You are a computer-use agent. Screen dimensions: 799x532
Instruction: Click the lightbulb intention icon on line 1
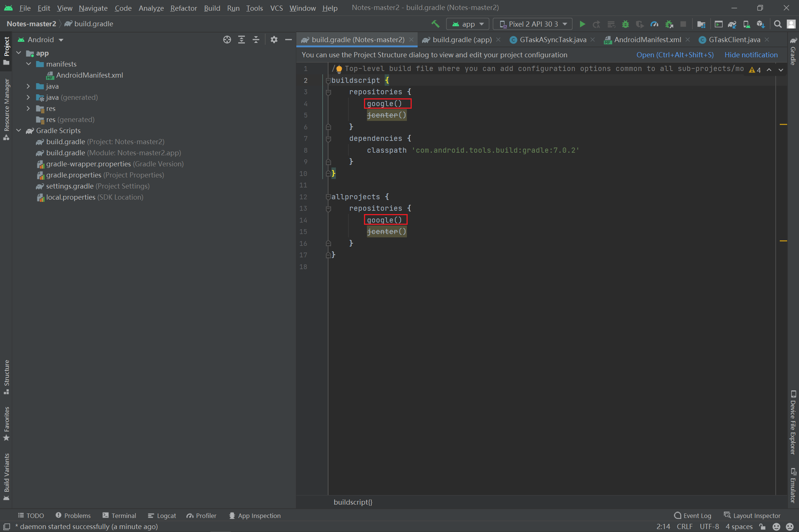(339, 69)
